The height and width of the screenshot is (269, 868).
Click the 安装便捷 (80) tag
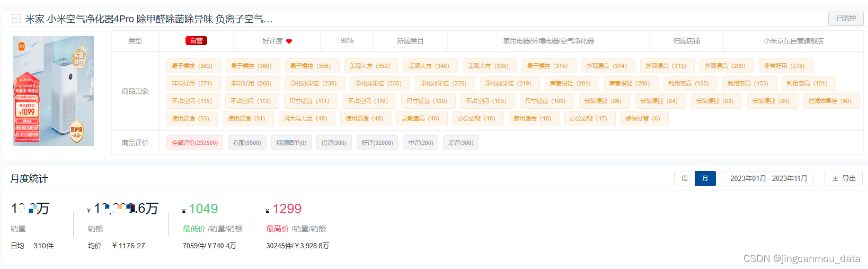pyautogui.click(x=773, y=101)
